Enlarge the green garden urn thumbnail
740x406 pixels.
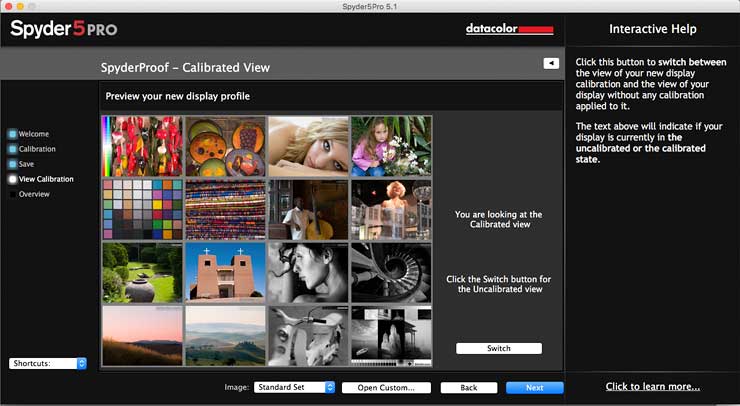[x=143, y=273]
